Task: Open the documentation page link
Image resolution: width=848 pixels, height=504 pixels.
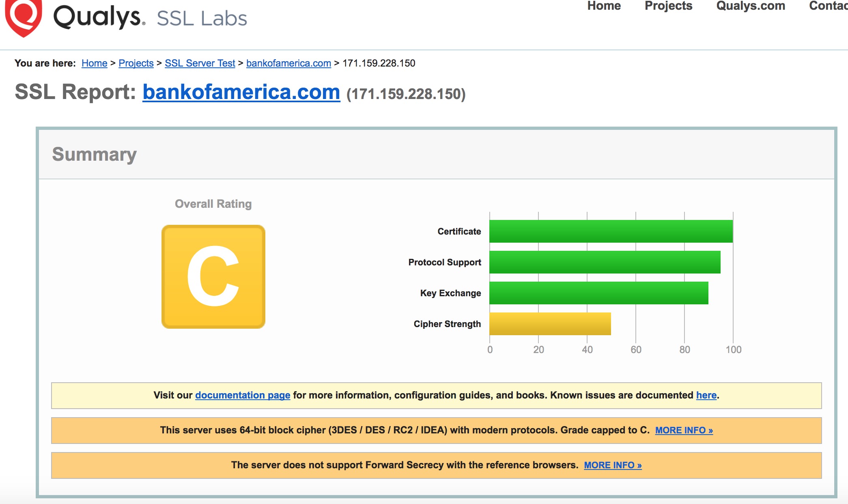Action: click(x=243, y=395)
